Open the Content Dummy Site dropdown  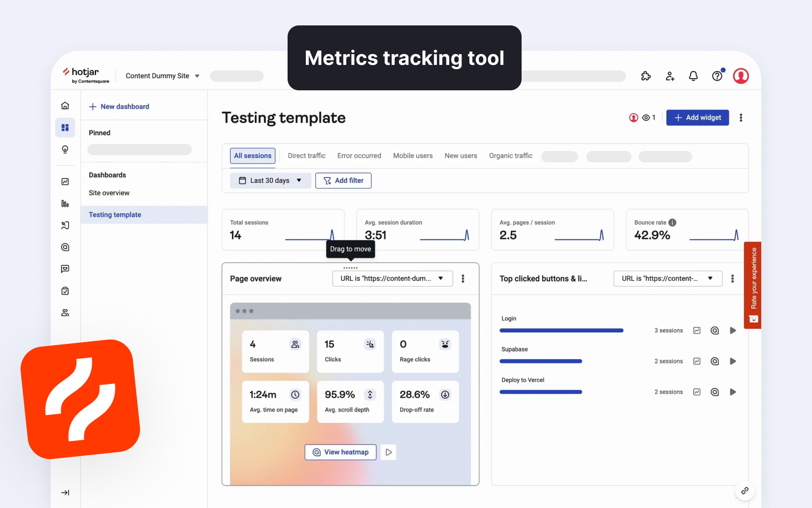pyautogui.click(x=162, y=76)
